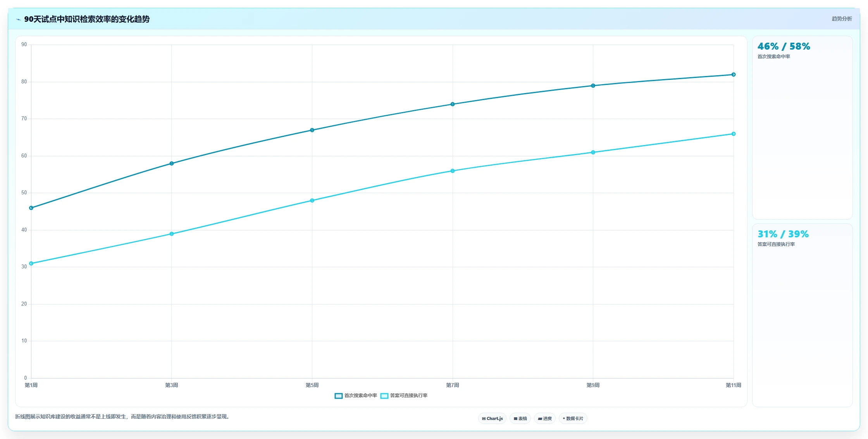Click the 首次搜索命中率 caption in stat card

tap(773, 57)
